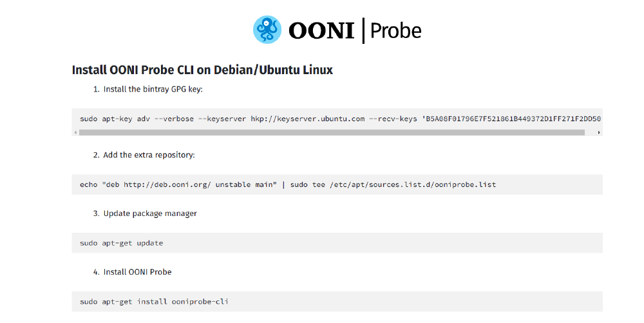This screenshot has width=644, height=323.
Task: Click the 'sudo tee' part of the echo command
Action: click(x=307, y=184)
